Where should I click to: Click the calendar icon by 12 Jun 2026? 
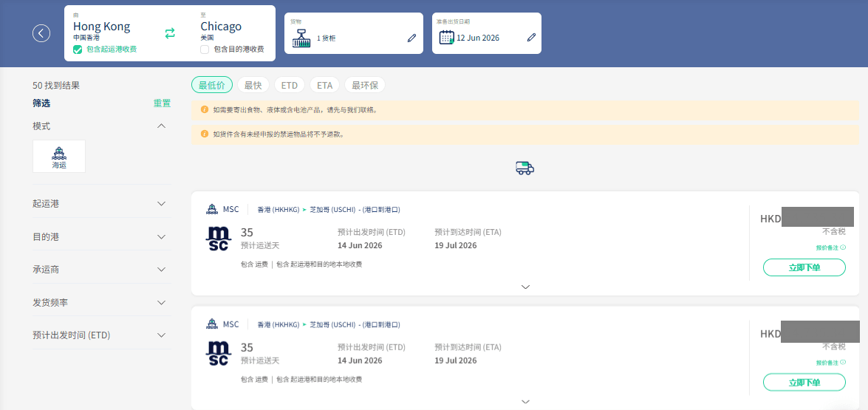click(447, 38)
